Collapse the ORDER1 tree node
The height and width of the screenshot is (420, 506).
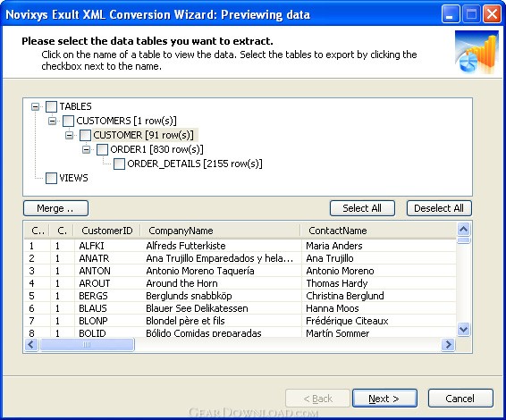(86, 149)
